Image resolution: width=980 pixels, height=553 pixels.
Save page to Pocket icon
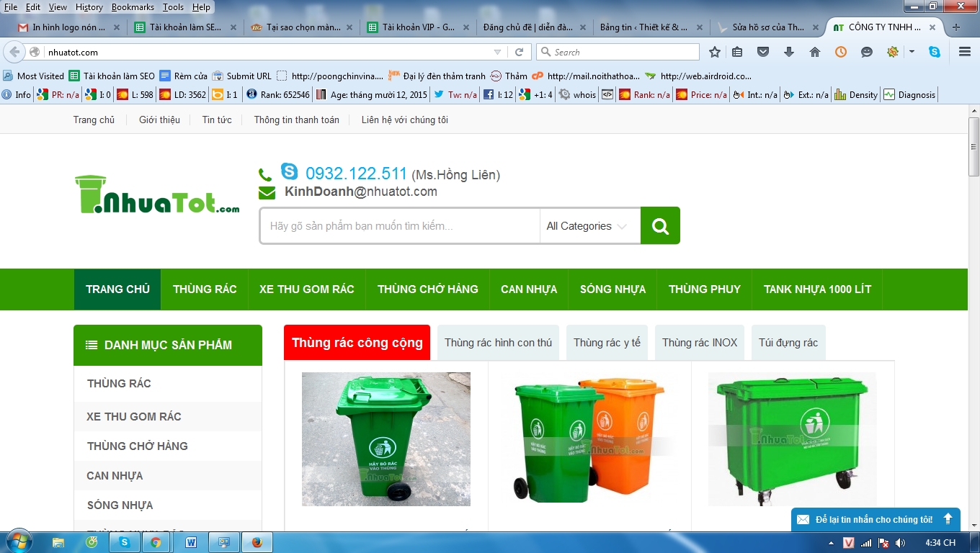pos(763,52)
